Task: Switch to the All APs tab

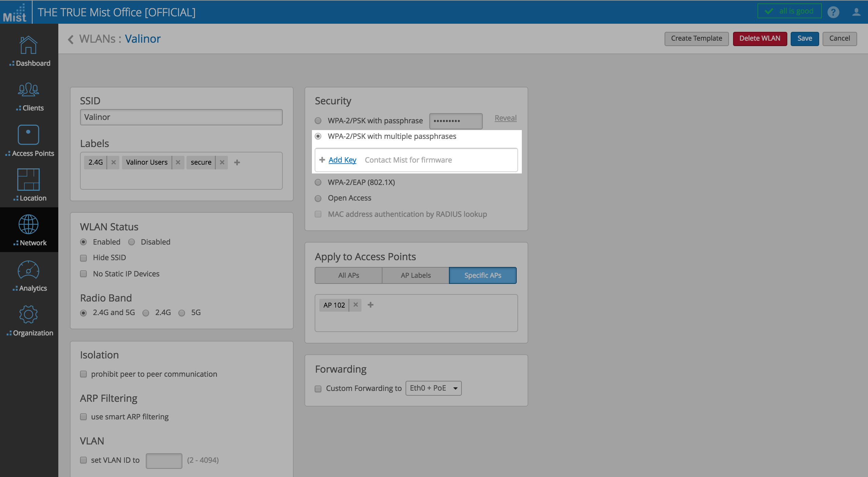Action: coord(348,275)
